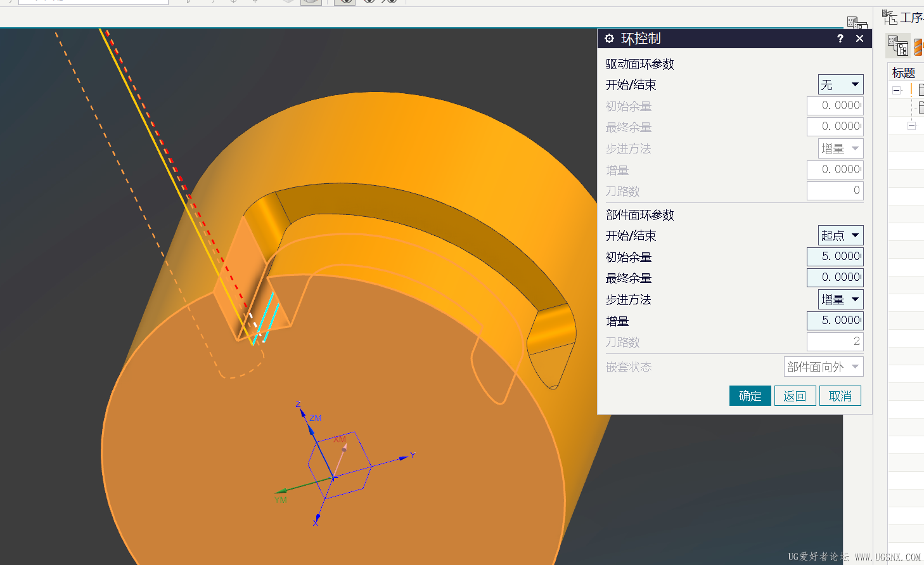Click part surface 刀路数 field showing 2
This screenshot has width=924, height=565.
pyautogui.click(x=835, y=342)
